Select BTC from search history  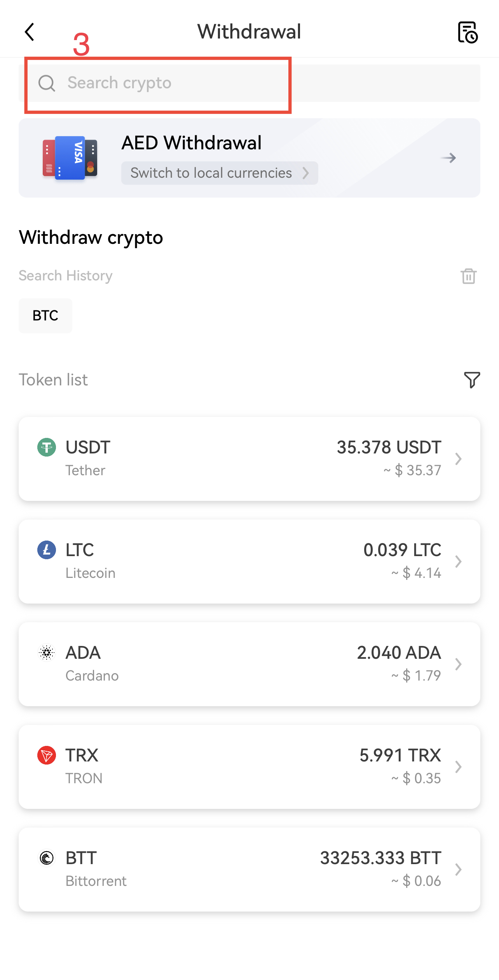point(45,315)
